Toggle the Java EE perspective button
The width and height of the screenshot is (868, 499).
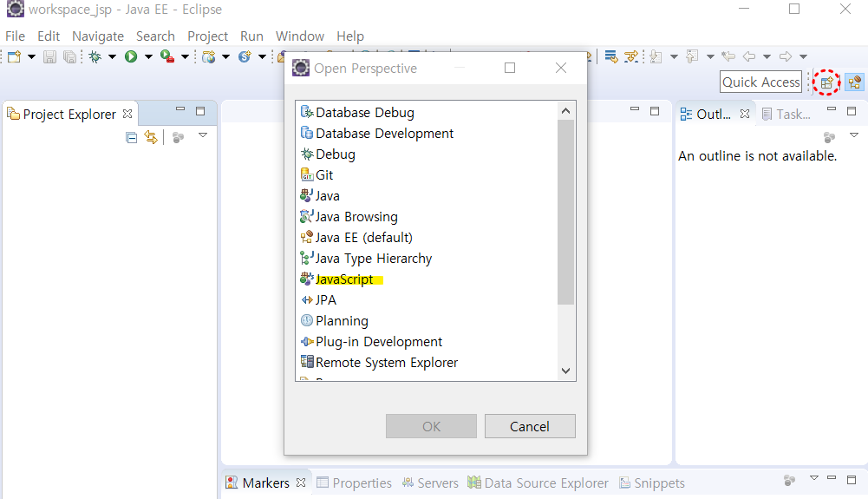pyautogui.click(x=854, y=82)
